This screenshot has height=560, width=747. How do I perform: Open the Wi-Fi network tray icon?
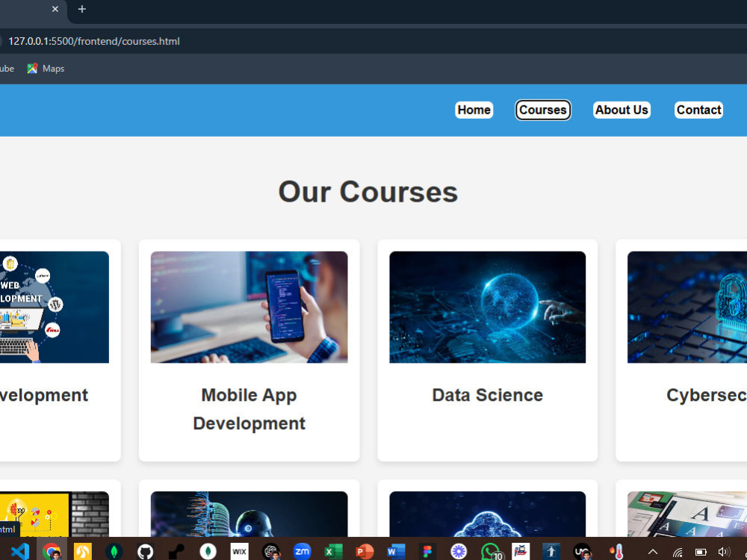(x=678, y=553)
